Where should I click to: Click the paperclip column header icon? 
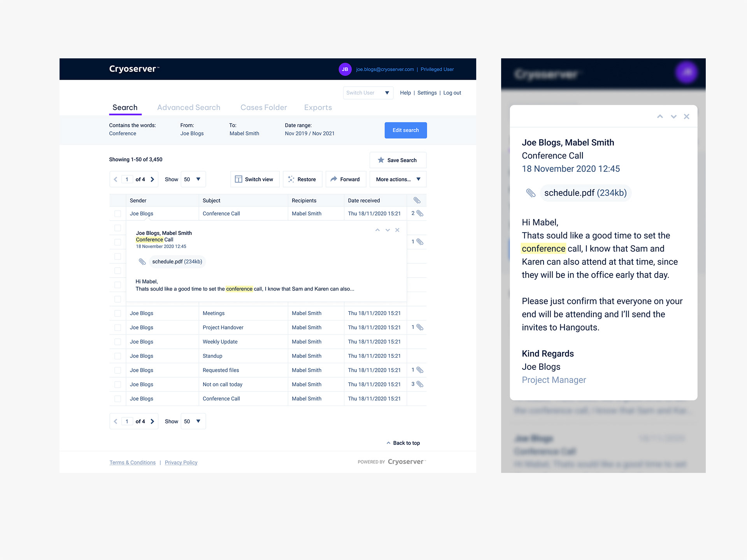[417, 200]
